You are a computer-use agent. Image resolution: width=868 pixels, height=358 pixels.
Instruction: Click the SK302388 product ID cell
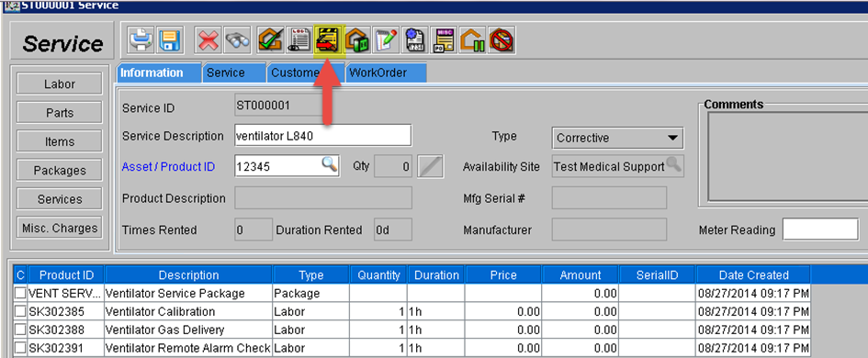(x=66, y=330)
